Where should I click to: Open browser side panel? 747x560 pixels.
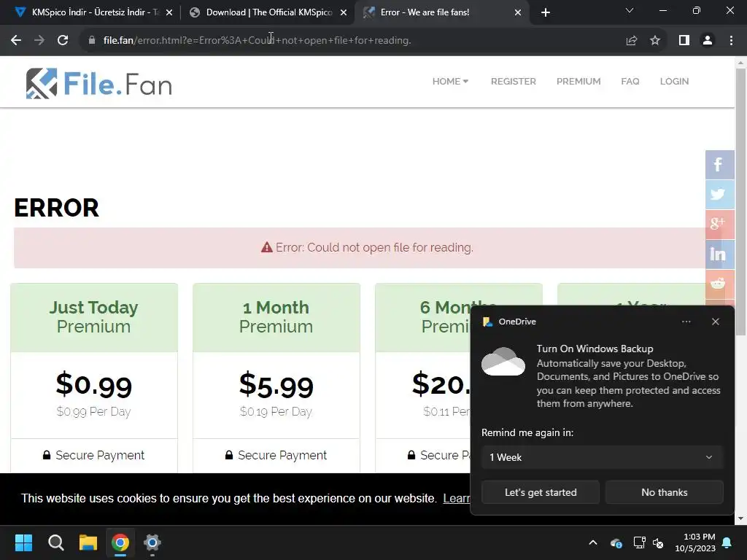[684, 41]
